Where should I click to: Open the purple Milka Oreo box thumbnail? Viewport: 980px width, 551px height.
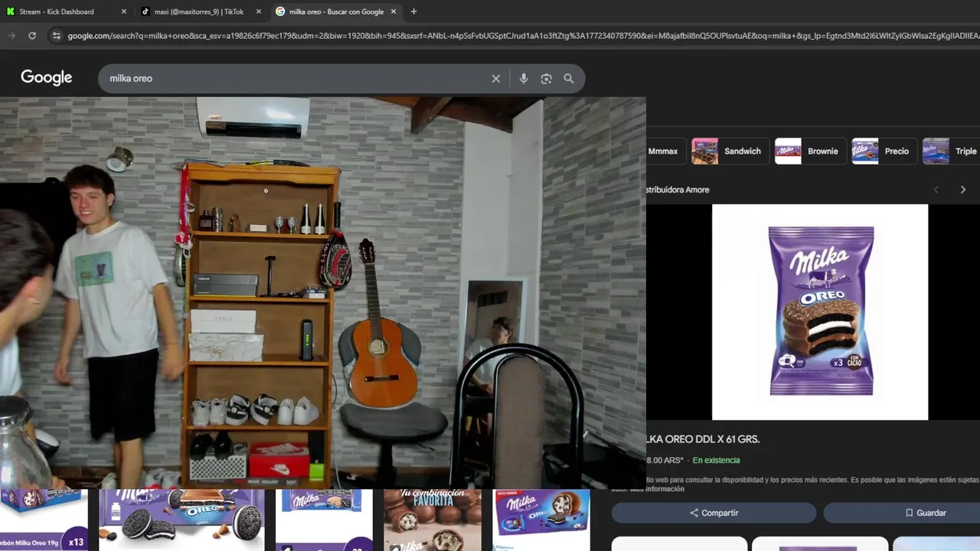541,520
